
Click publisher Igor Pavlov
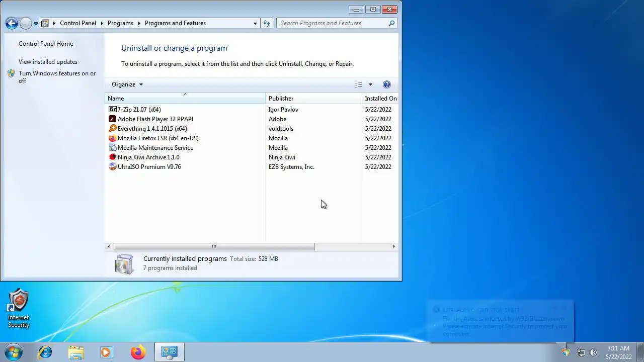[283, 109]
